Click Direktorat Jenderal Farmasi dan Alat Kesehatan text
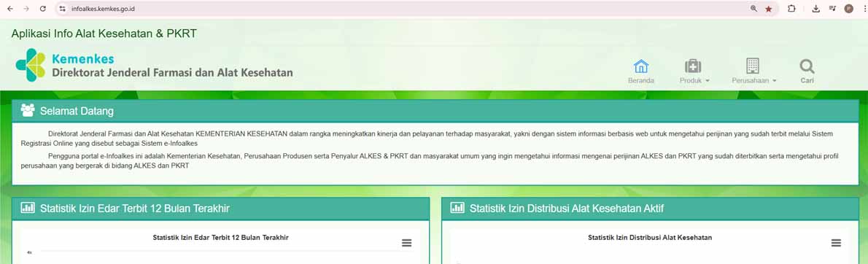This screenshot has width=868, height=264. 172,73
